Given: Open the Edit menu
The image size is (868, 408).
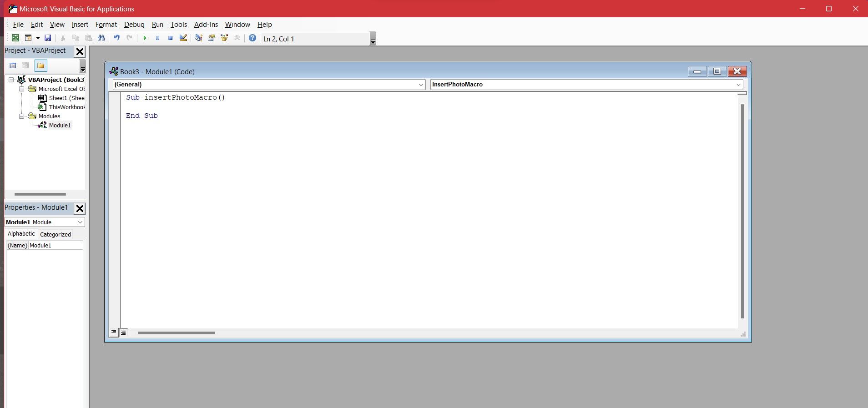Looking at the screenshot, I should coord(37,25).
